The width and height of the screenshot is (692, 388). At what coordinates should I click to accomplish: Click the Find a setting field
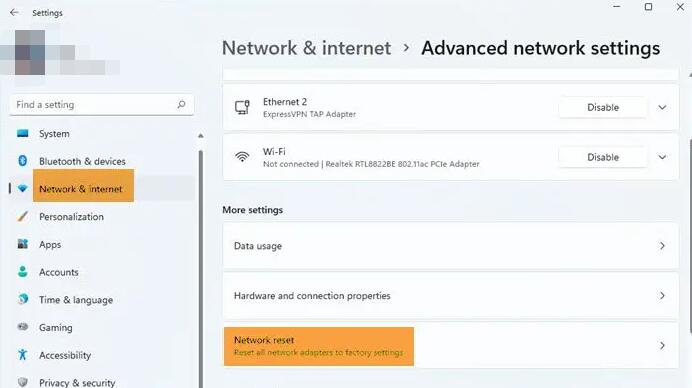[102, 105]
